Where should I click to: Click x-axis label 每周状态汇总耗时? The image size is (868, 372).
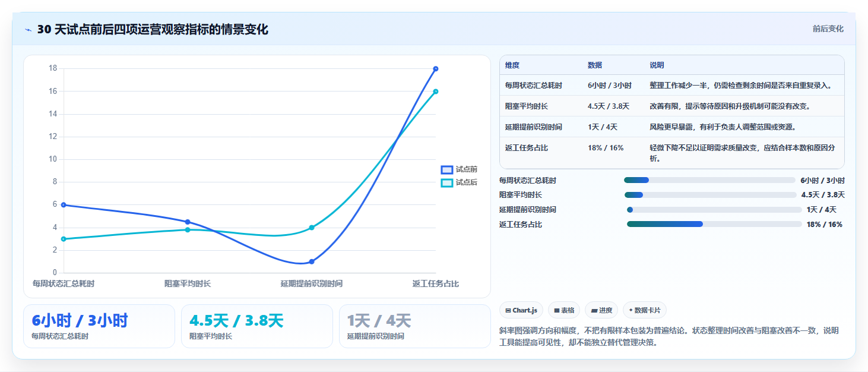point(64,284)
